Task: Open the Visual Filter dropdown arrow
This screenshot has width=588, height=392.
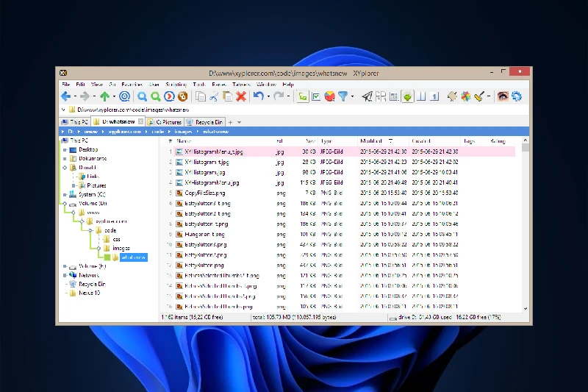Action: tap(352, 97)
